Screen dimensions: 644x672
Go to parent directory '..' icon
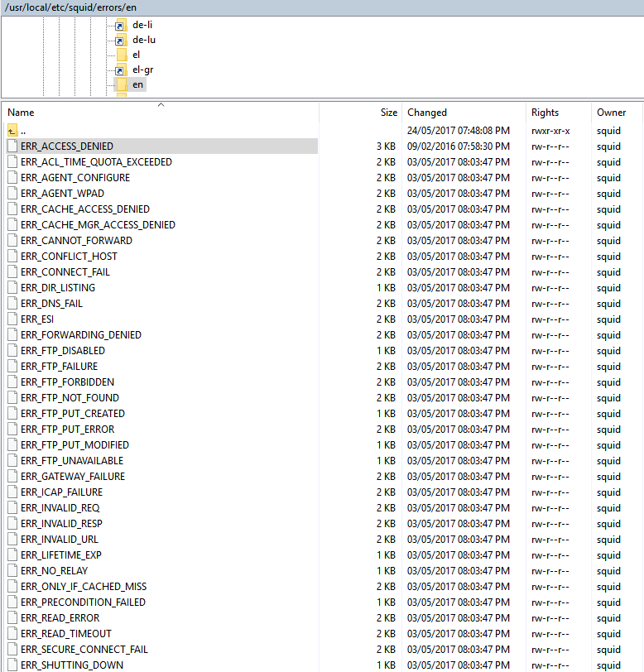click(12, 130)
